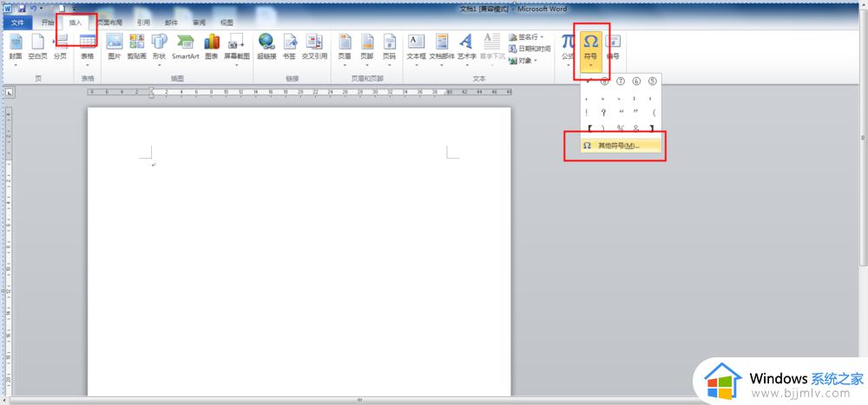This screenshot has width=868, height=405.
Task: Insert the left bracket 【 symbol
Action: point(589,128)
